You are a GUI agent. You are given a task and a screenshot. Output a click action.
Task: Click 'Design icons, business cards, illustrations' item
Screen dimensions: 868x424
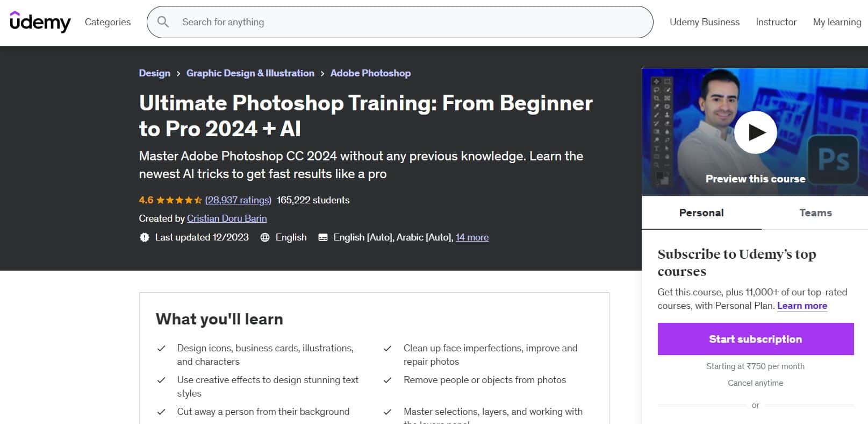click(266, 355)
